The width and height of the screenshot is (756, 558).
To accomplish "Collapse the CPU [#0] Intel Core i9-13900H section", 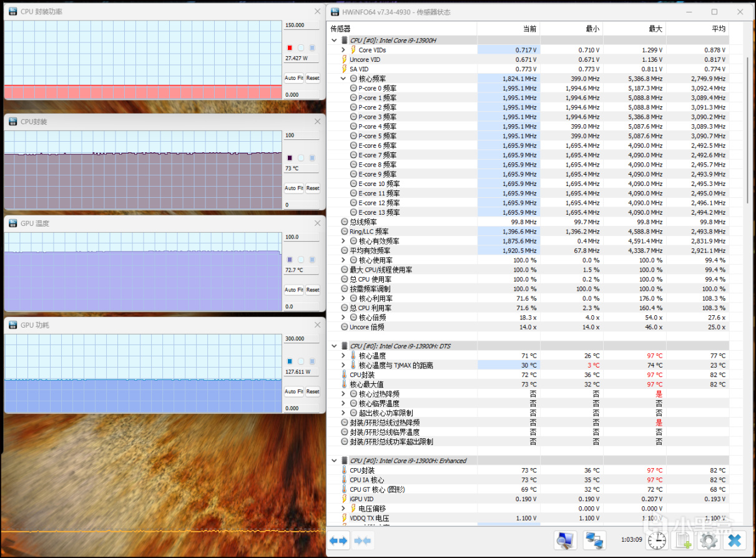I will (x=335, y=41).
